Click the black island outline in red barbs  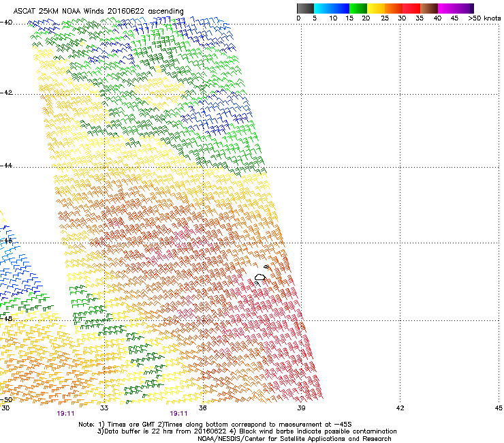tap(260, 277)
